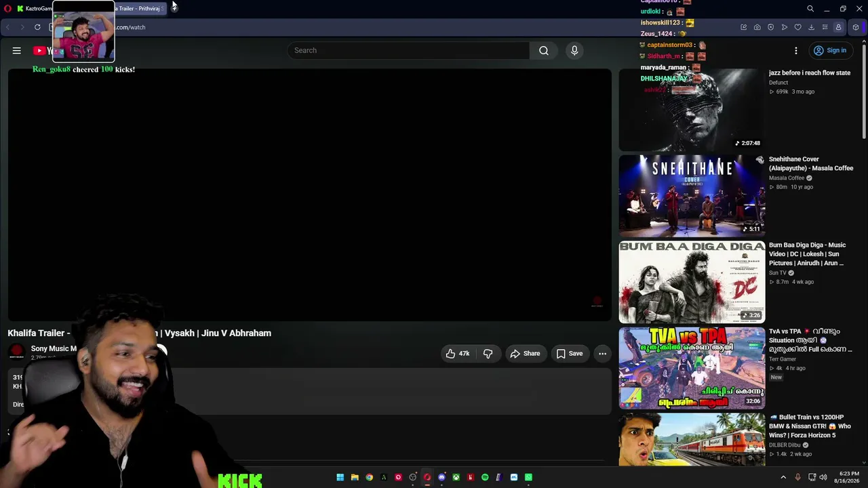868x488 pixels.
Task: Open the Opera profile account icon
Action: tap(839, 27)
